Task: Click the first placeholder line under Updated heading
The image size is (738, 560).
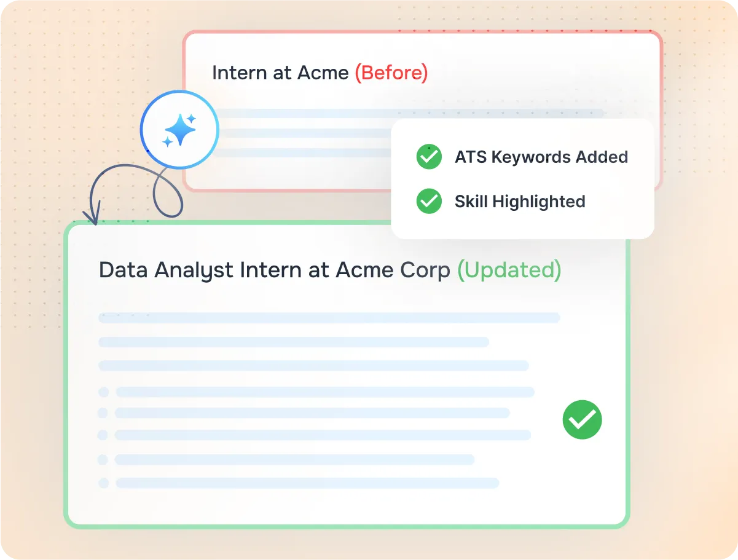Action: pyautogui.click(x=329, y=318)
